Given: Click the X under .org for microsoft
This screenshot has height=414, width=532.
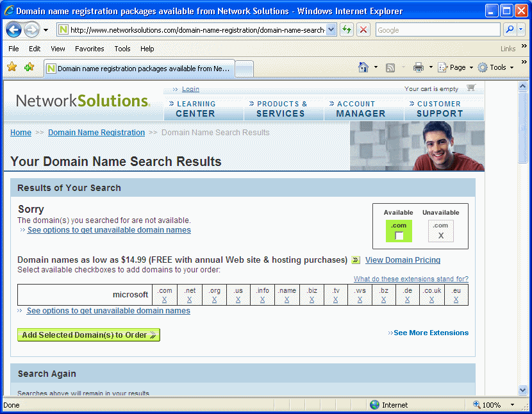Looking at the screenshot, I should (x=214, y=300).
